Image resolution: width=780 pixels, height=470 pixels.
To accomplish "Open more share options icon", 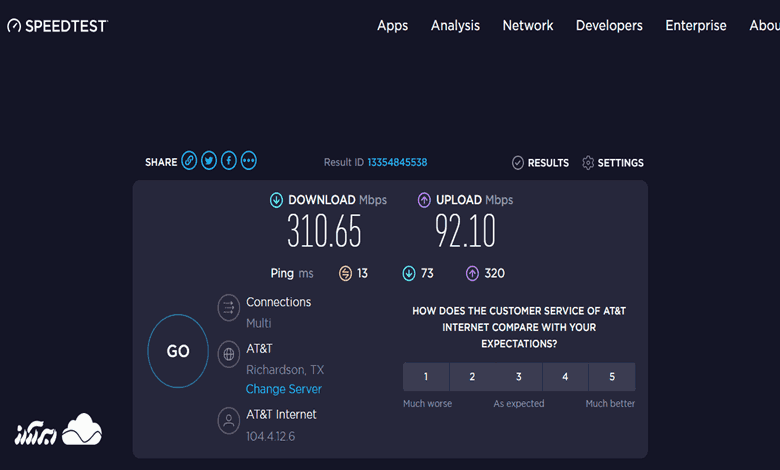I will click(x=249, y=161).
